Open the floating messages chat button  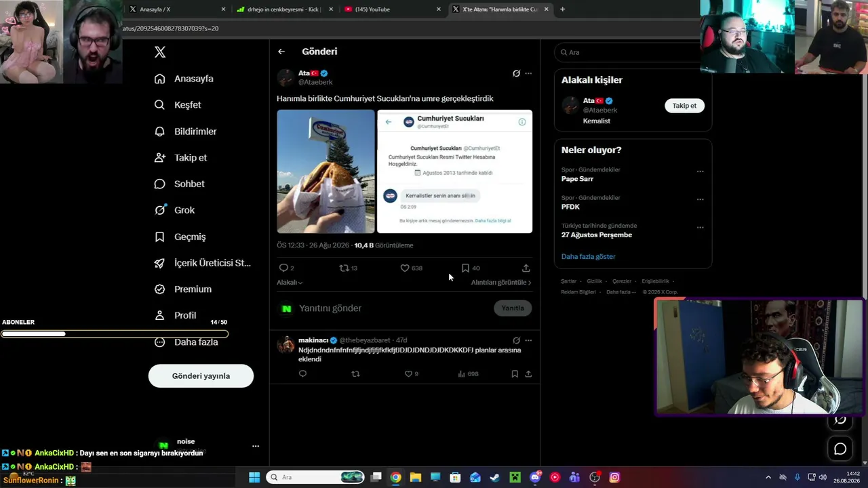(x=840, y=449)
